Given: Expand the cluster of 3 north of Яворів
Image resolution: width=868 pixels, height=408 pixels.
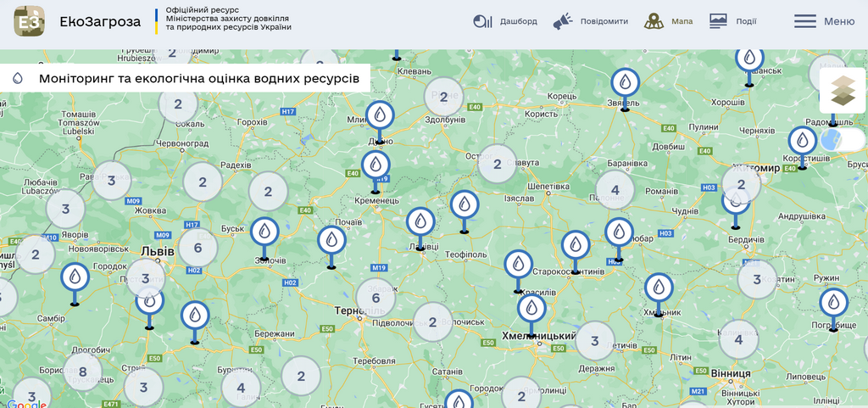Looking at the screenshot, I should coord(65,210).
